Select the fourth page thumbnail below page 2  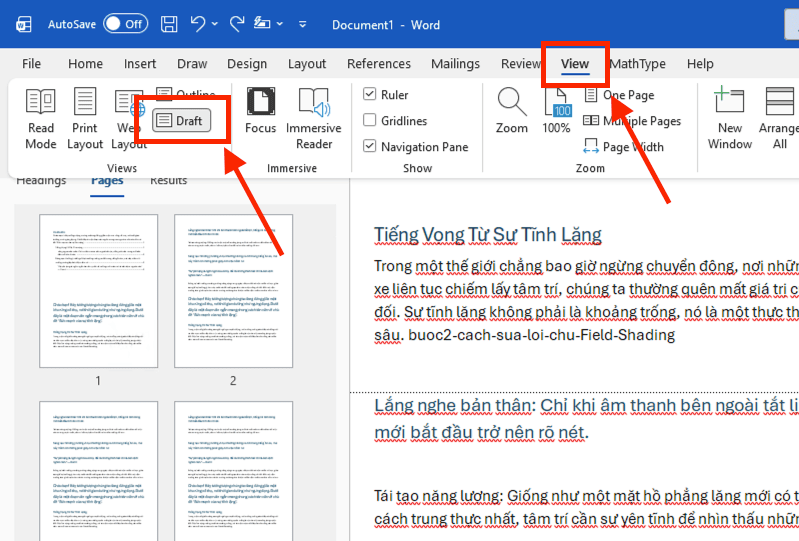click(233, 471)
